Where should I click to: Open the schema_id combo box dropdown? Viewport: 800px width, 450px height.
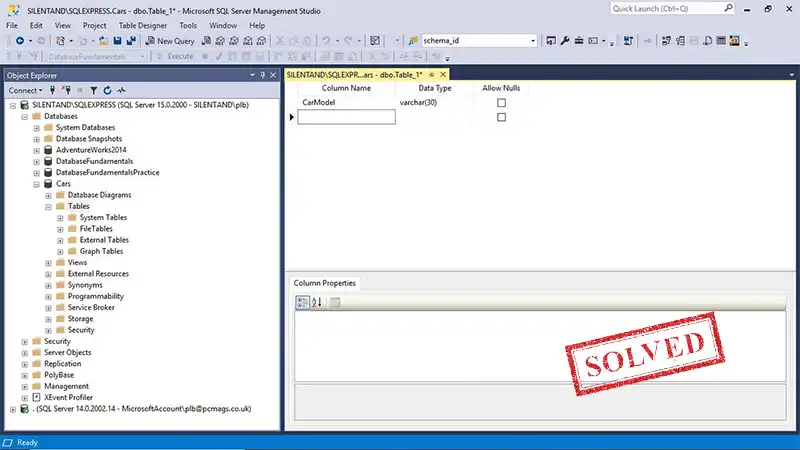533,41
